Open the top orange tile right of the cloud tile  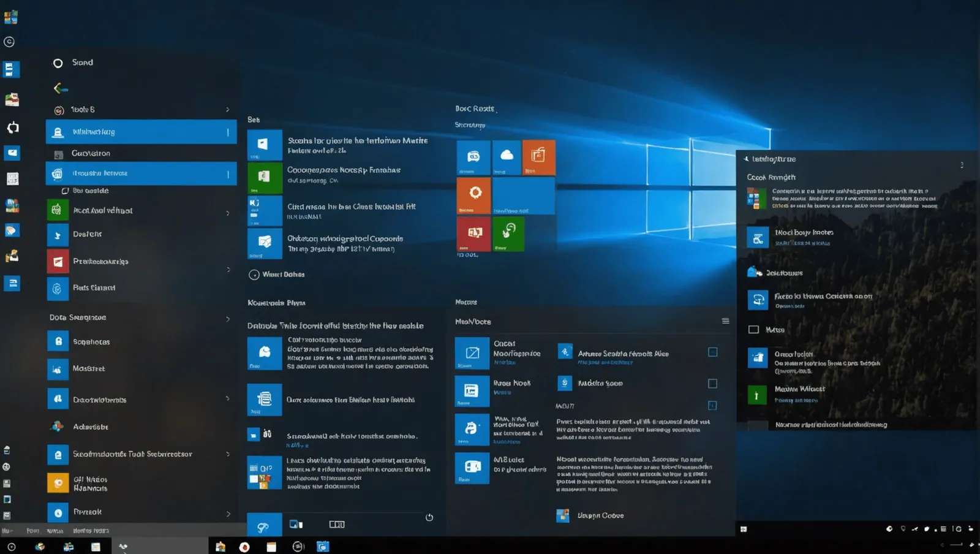pos(539,157)
